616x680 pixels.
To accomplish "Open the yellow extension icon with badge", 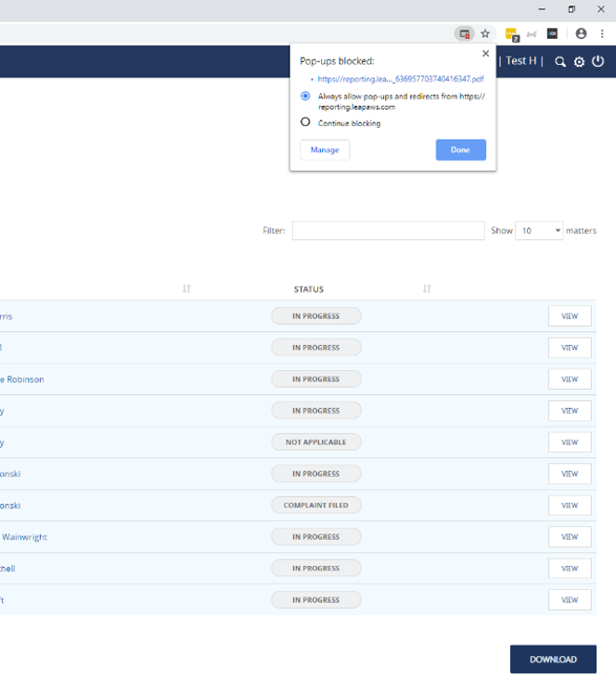I will pyautogui.click(x=512, y=34).
